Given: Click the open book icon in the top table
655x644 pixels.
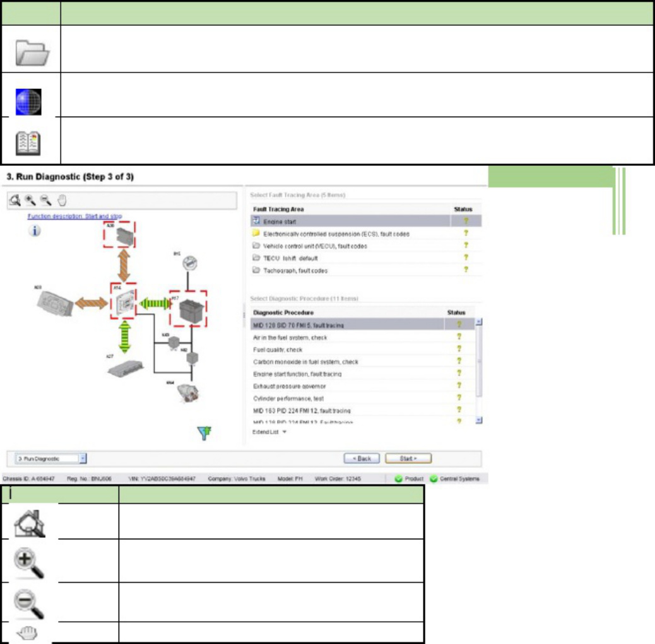Looking at the screenshot, I should click(x=28, y=143).
